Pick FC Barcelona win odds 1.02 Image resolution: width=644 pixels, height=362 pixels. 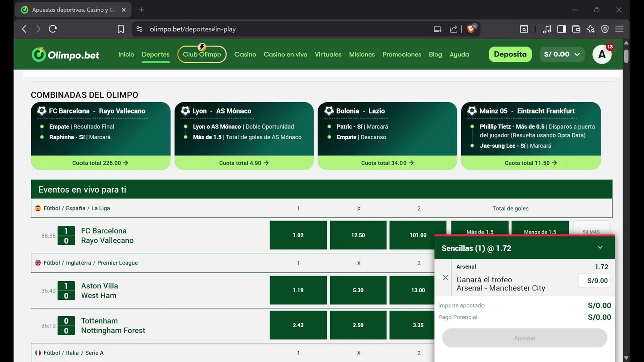tap(298, 235)
